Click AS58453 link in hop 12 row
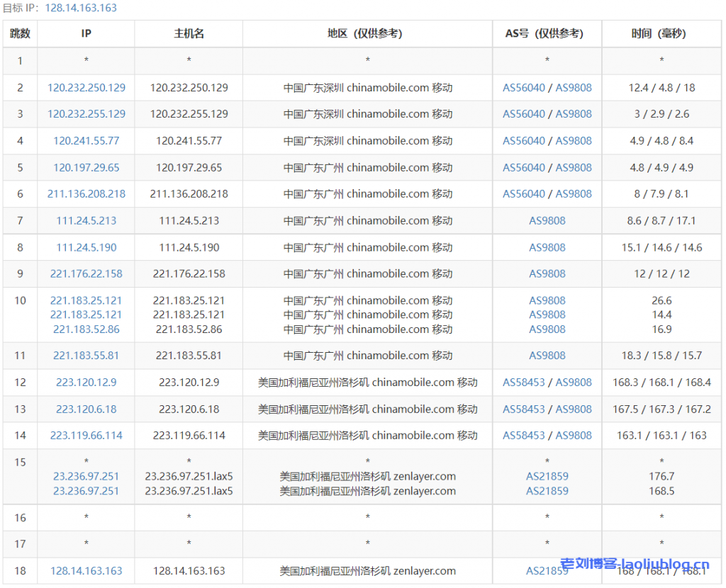 point(524,383)
